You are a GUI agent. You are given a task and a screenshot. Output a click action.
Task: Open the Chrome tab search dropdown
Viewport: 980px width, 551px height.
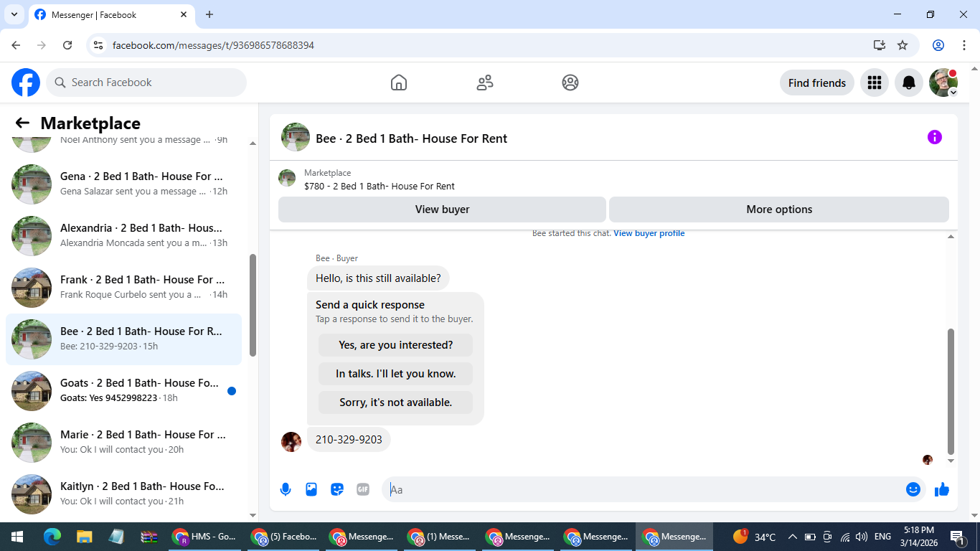point(14,14)
